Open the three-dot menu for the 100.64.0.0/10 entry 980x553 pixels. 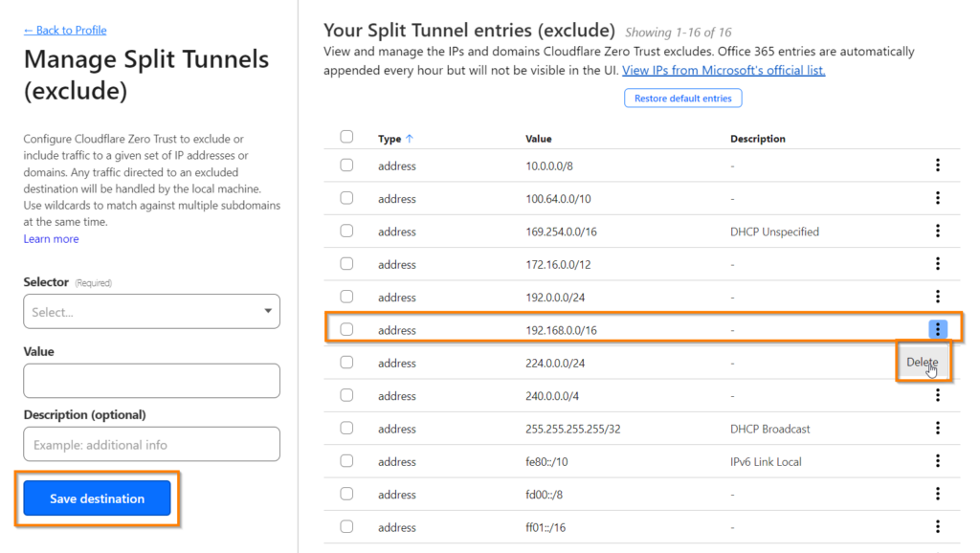(938, 198)
